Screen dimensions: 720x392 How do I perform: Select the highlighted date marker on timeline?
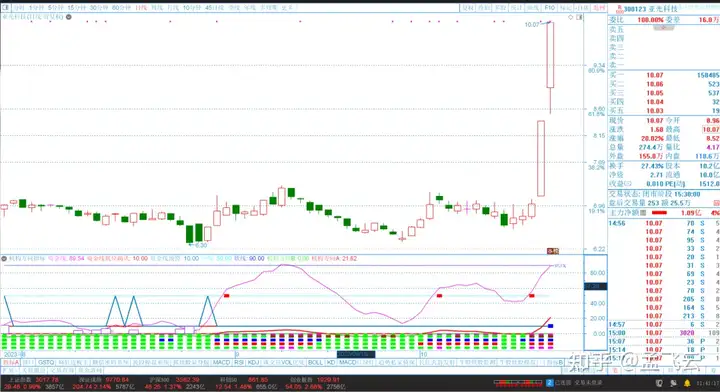coord(356,354)
